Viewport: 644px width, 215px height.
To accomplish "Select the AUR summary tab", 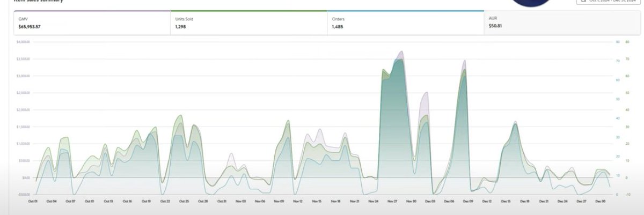I will coord(562,23).
